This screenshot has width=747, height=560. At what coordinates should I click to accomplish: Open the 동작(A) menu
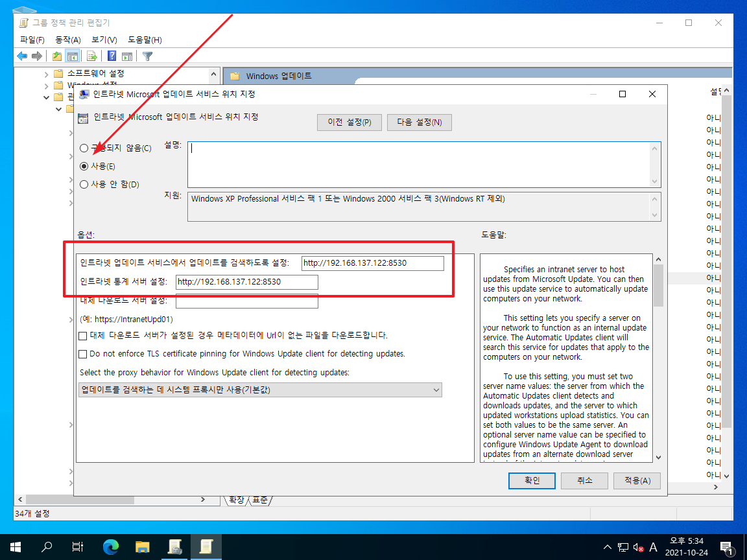point(67,40)
